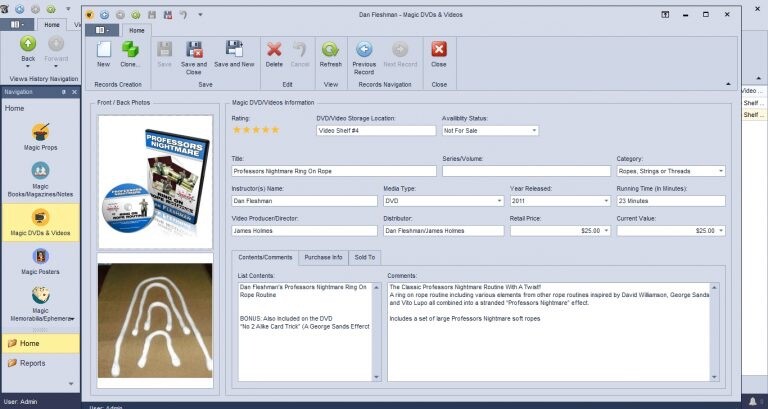Open the Retail Price dropdown
Viewport: 768px width, 409px height.
click(x=606, y=231)
